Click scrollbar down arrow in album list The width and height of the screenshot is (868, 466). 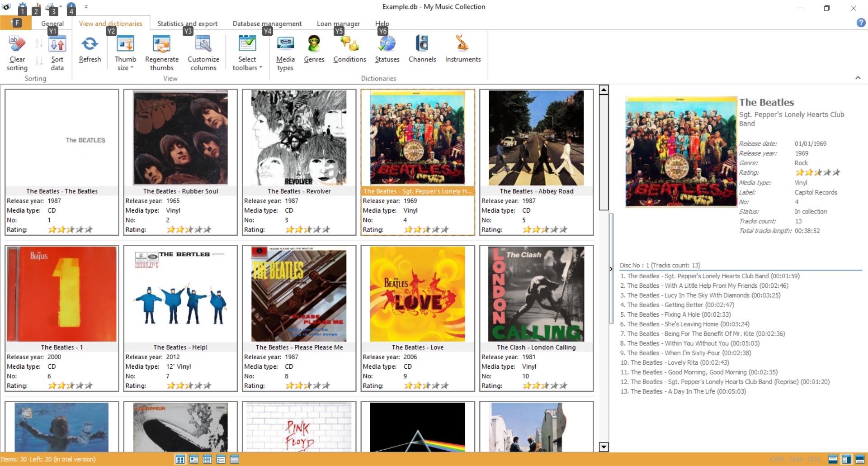(604, 447)
